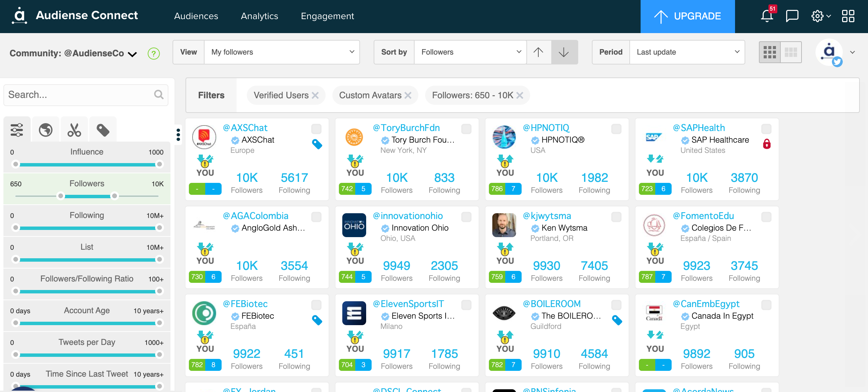Click the ToryBurchFdn avatar
The width and height of the screenshot is (868, 392).
(354, 137)
